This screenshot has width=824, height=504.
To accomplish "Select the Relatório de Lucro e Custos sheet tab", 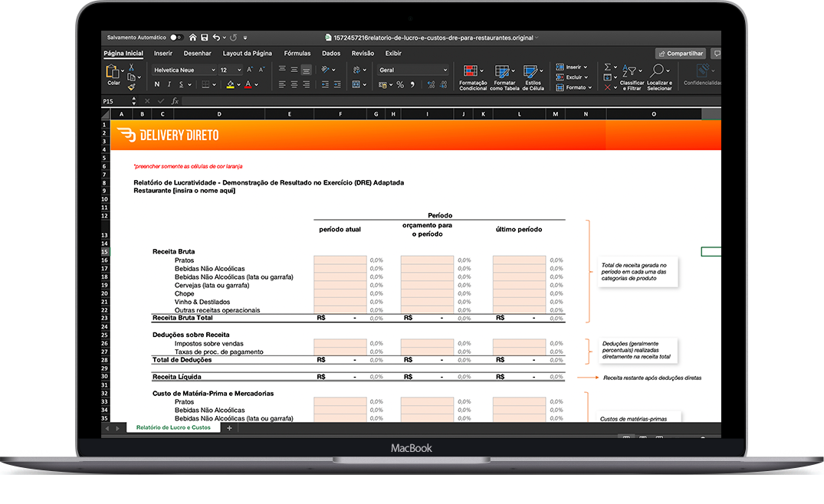I will click(173, 427).
